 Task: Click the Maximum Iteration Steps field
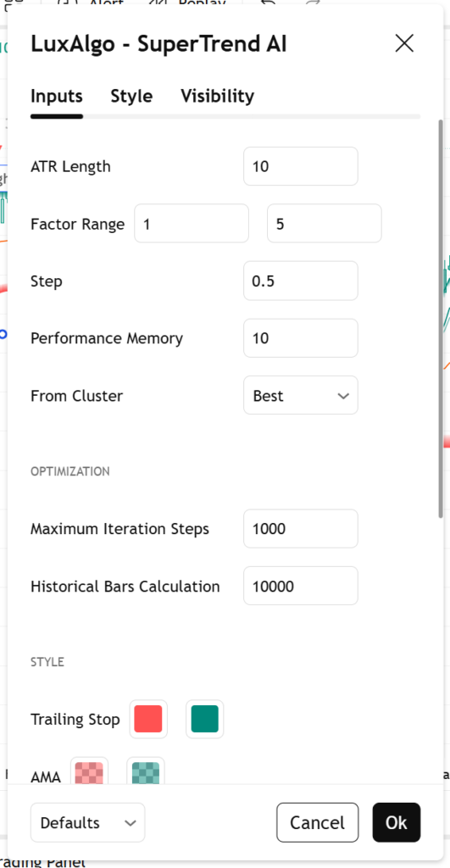[x=301, y=529]
